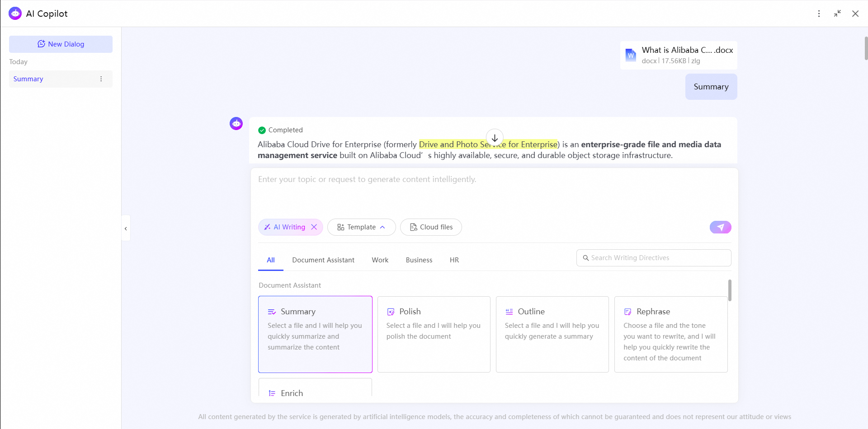
Task: Close the AI Copilot window
Action: (x=855, y=14)
